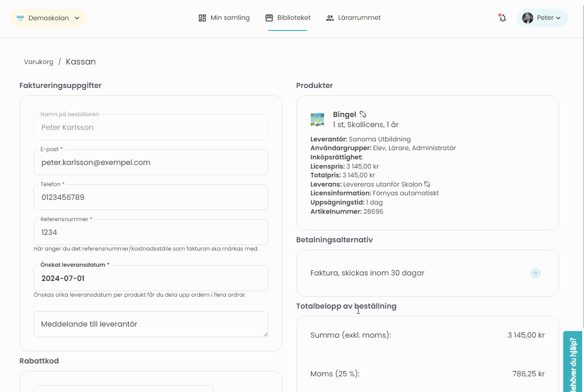Open notifications bell icon
Viewport: 584px width, 392px height.
coord(502,18)
